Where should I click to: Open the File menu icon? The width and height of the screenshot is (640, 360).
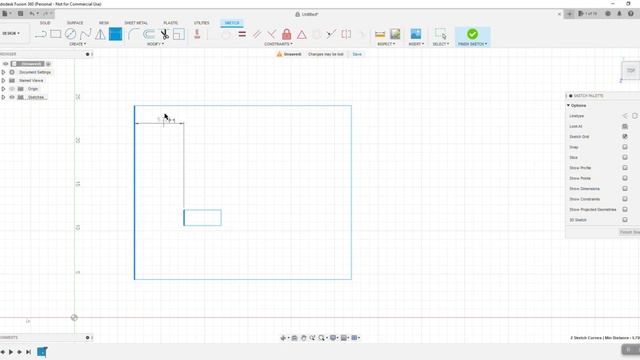[x=6, y=13]
